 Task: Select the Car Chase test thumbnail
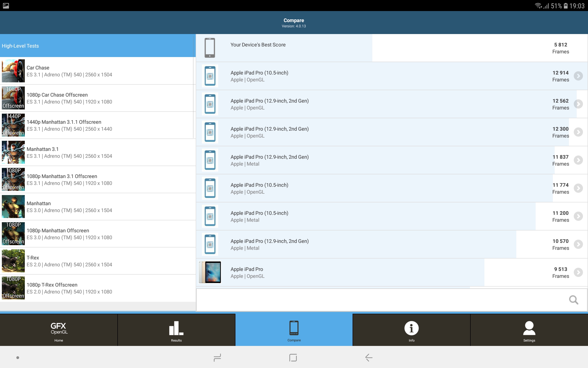(13, 71)
